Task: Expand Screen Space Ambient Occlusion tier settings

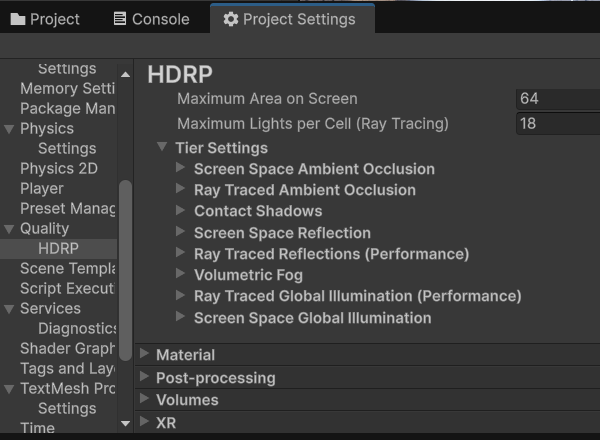Action: [181, 168]
